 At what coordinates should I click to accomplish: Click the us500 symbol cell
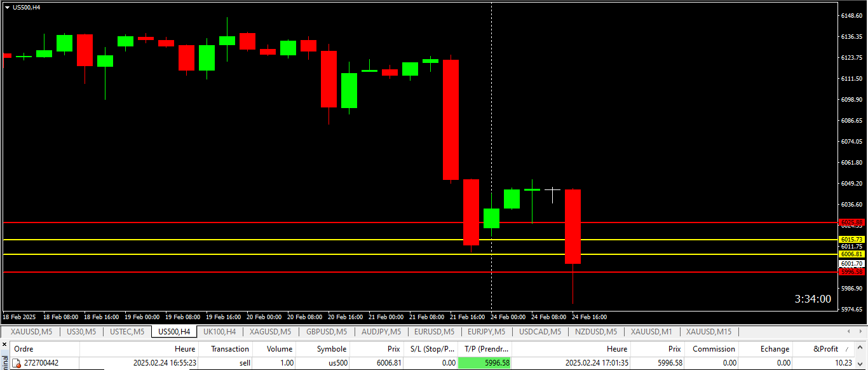click(338, 363)
